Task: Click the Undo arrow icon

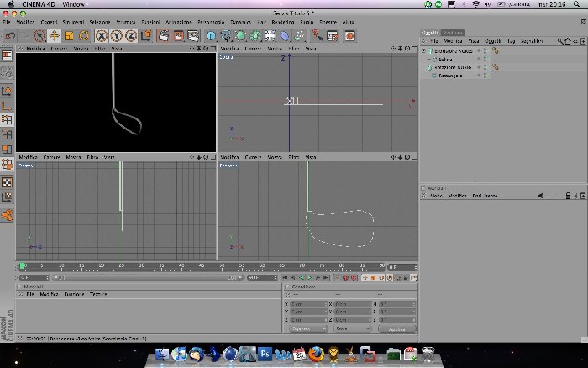Action: pos(10,36)
